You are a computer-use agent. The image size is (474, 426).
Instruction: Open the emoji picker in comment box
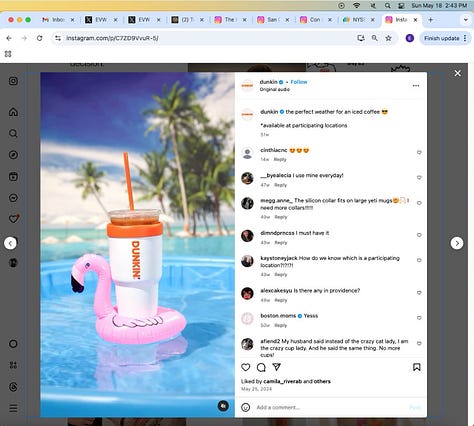tap(246, 407)
